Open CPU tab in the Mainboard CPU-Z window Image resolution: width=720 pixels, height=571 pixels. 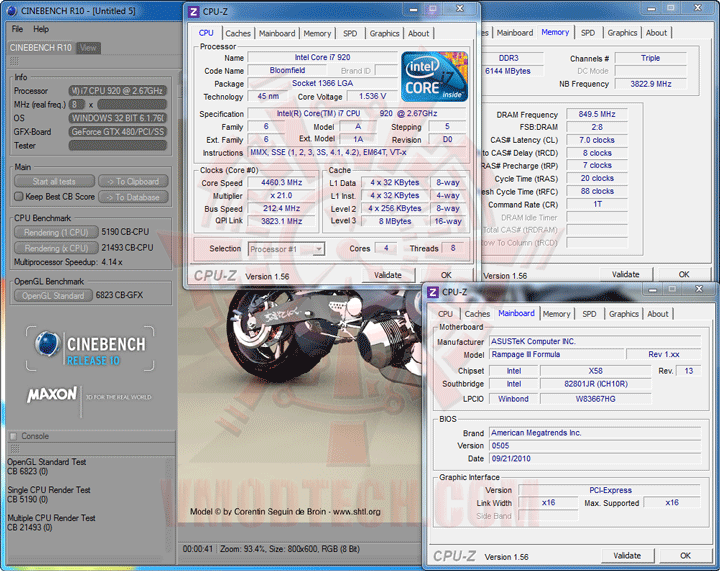pyautogui.click(x=445, y=314)
